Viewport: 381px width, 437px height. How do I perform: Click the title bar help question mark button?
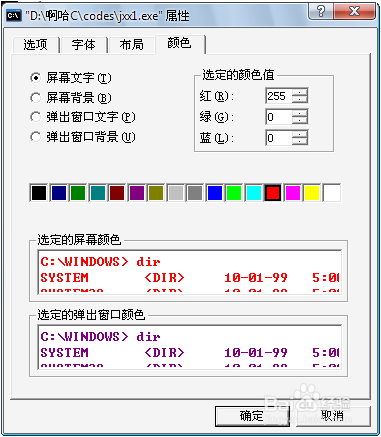pos(320,11)
